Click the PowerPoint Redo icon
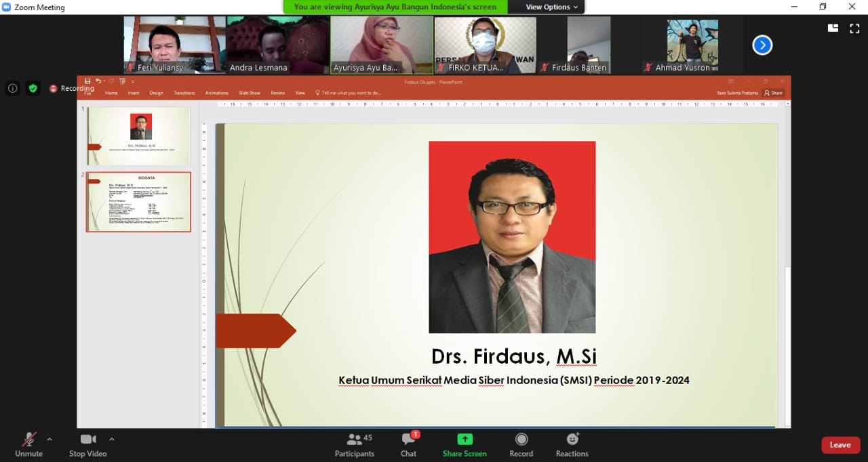 (111, 81)
